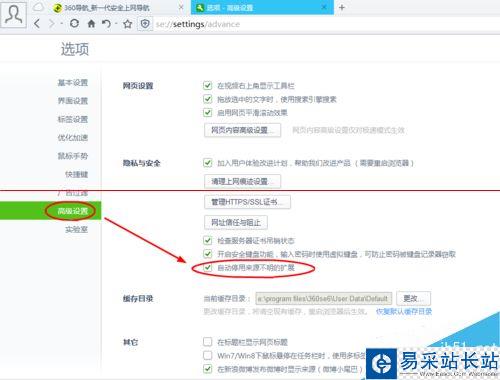Toggle 加入用户体验改进计划 checkbox
Image resolution: width=500 pixels, height=380 pixels.
207,163
